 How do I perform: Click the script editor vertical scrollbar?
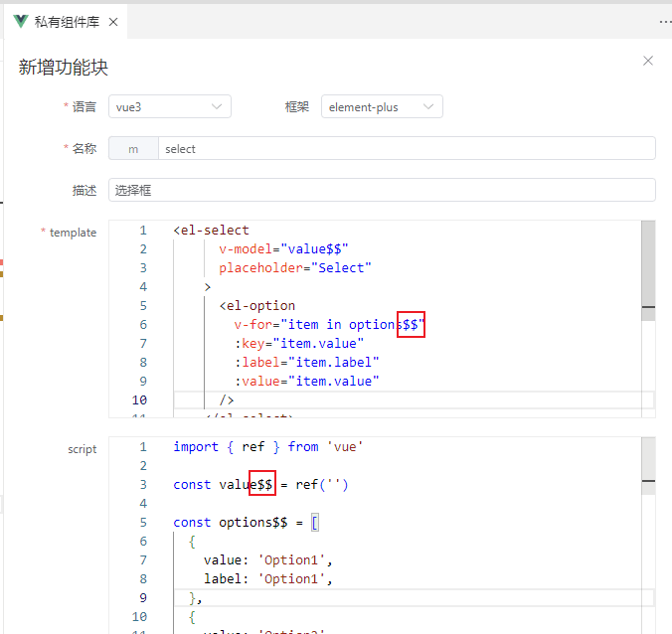click(x=648, y=467)
